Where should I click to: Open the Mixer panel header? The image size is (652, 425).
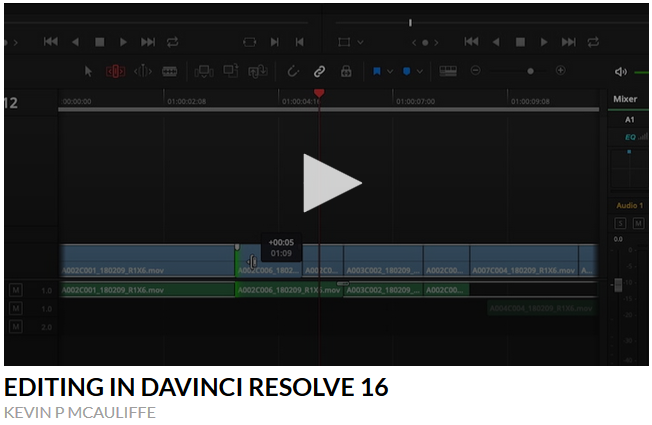pyautogui.click(x=625, y=99)
